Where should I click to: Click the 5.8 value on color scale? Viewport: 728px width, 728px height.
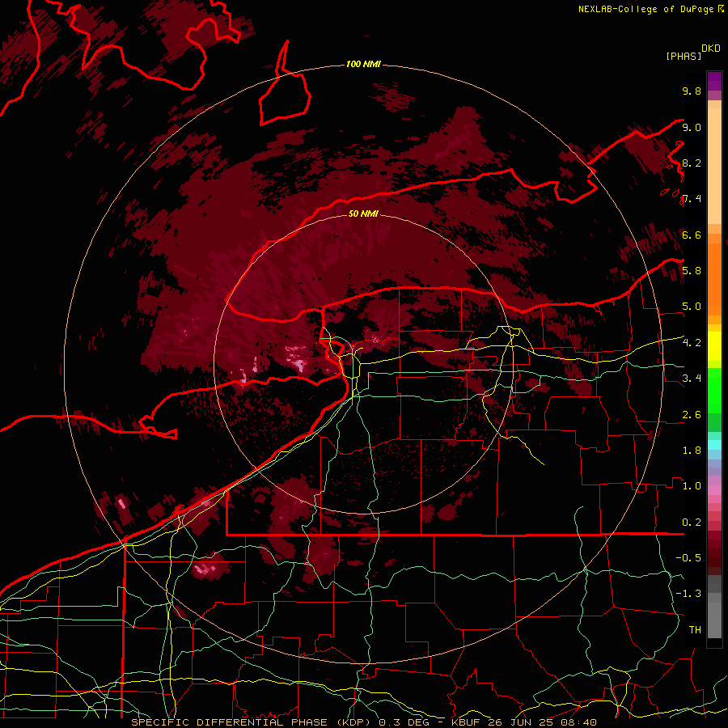(x=692, y=270)
